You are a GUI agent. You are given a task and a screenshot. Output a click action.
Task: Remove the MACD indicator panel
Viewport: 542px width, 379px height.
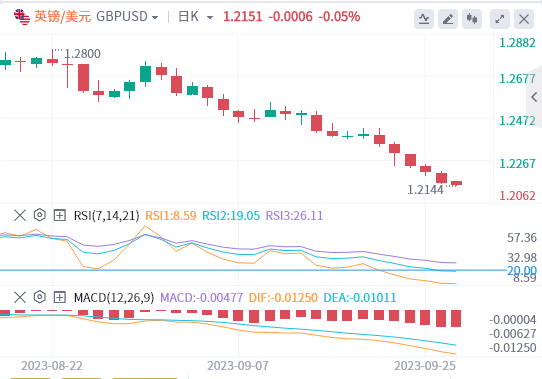pos(20,297)
